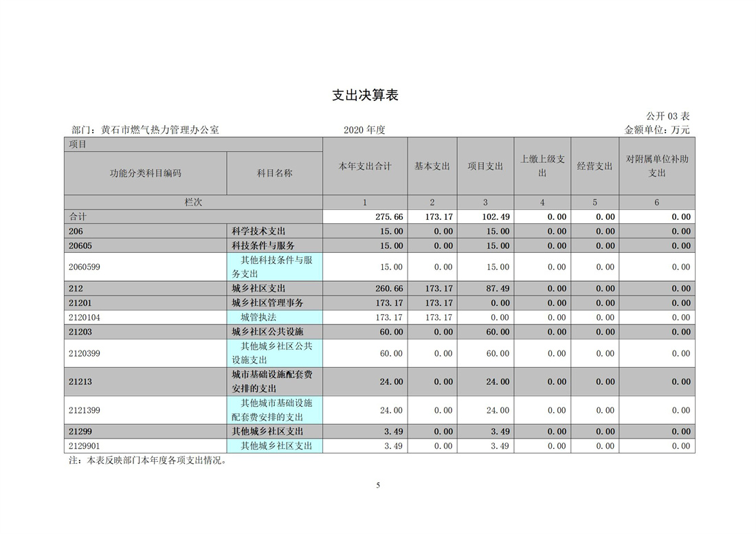The height and width of the screenshot is (534, 756).
Task: Click the 其他城市基础设施配套费安排的支出 cell
Action: 274,410
